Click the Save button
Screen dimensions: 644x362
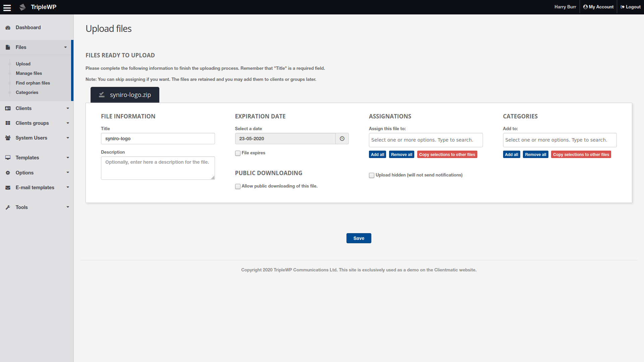tap(359, 238)
